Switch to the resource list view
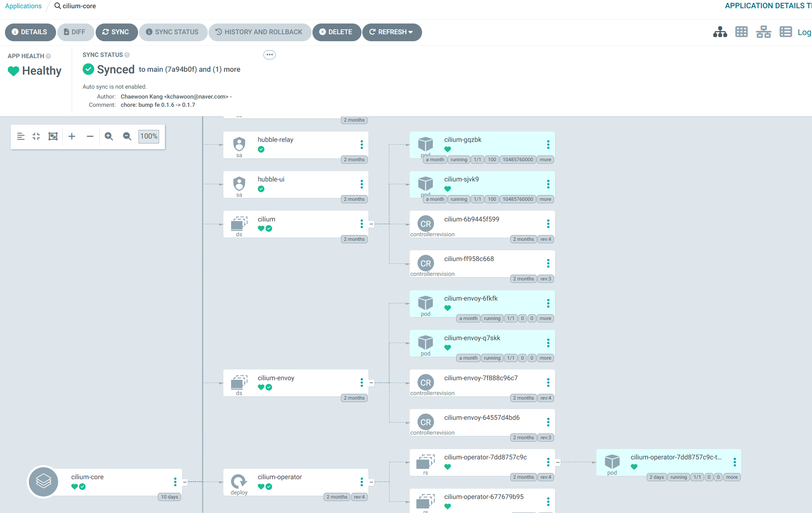The width and height of the screenshot is (812, 513). [786, 32]
